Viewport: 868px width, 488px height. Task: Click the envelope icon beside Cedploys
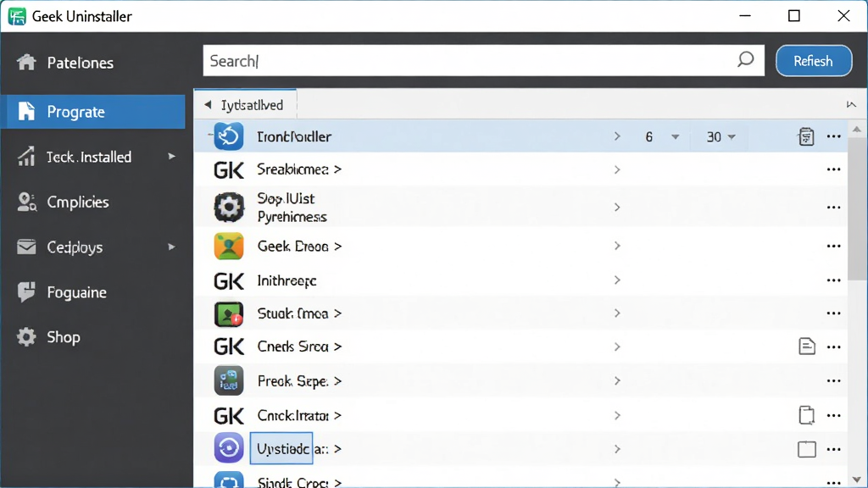coord(26,247)
